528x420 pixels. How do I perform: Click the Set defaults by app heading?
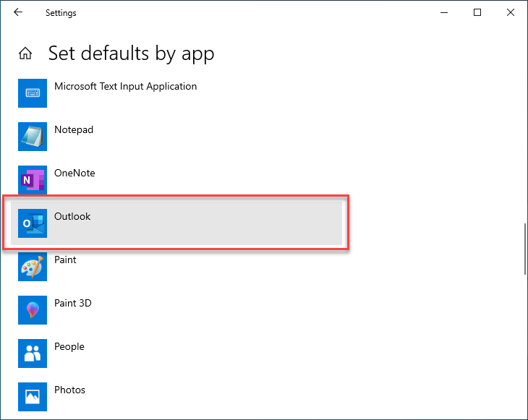[132, 53]
